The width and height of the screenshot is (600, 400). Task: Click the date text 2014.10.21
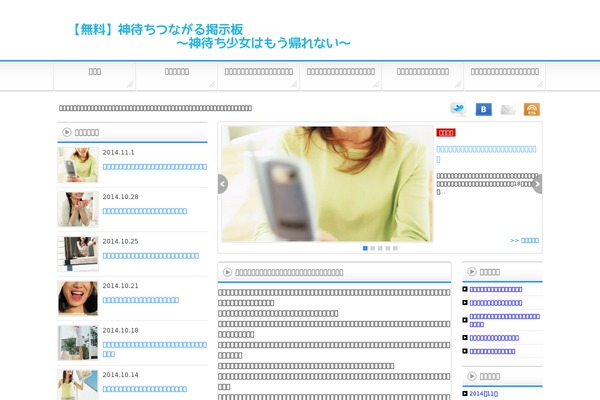(120, 286)
